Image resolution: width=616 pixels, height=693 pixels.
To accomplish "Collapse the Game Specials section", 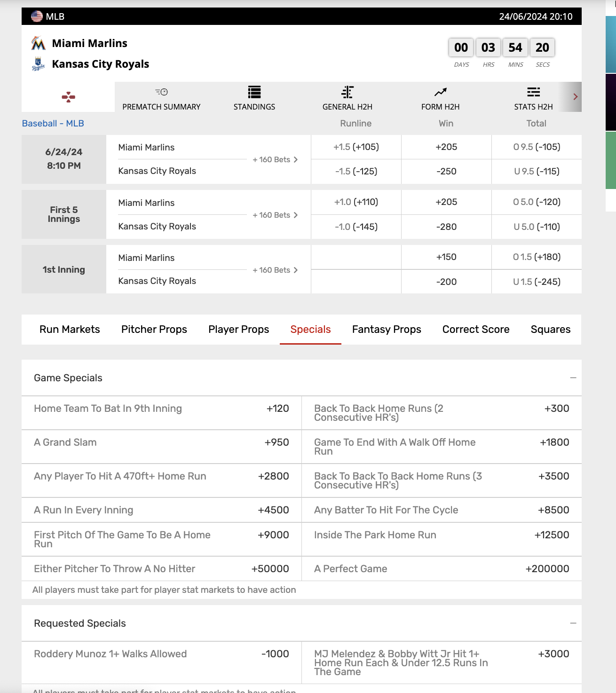I will [573, 378].
